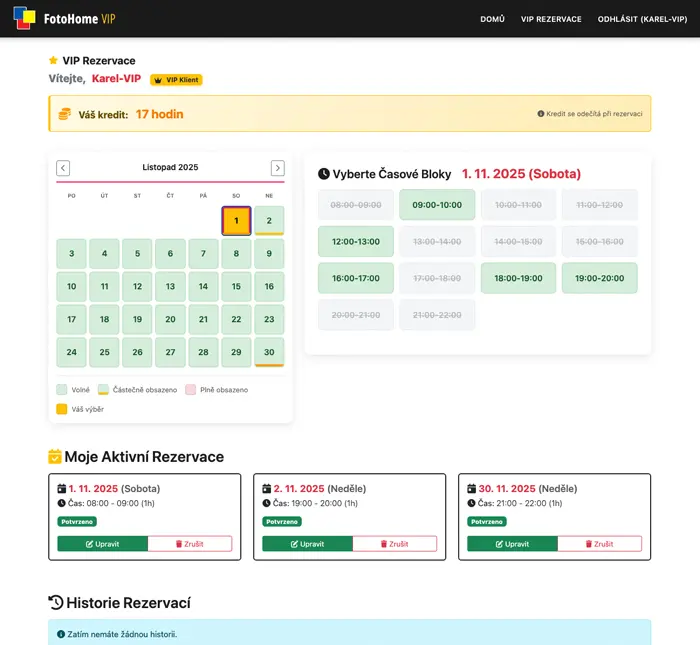Go to previous month in calendar
Viewport: 700px width, 645px height.
coord(63,168)
